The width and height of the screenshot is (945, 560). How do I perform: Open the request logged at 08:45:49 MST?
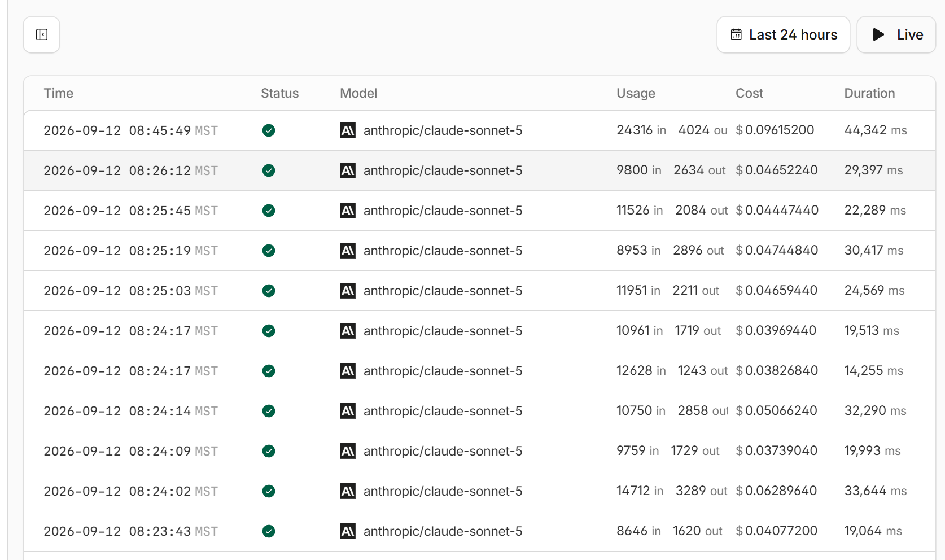[x=479, y=130]
